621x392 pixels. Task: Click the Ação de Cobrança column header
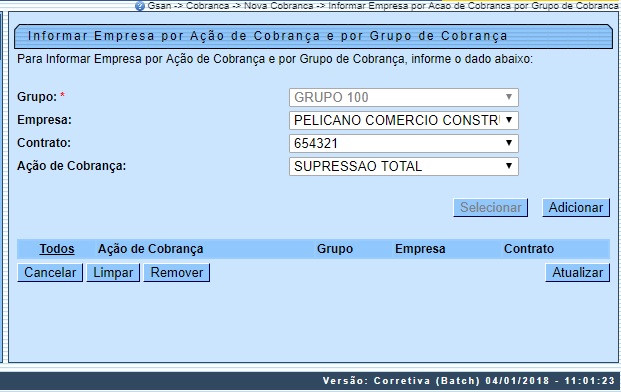(150, 249)
